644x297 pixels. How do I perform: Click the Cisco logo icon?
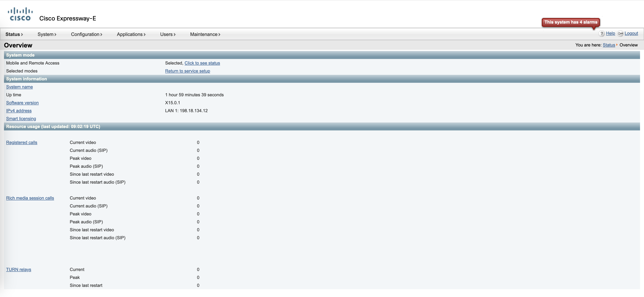pyautogui.click(x=20, y=14)
